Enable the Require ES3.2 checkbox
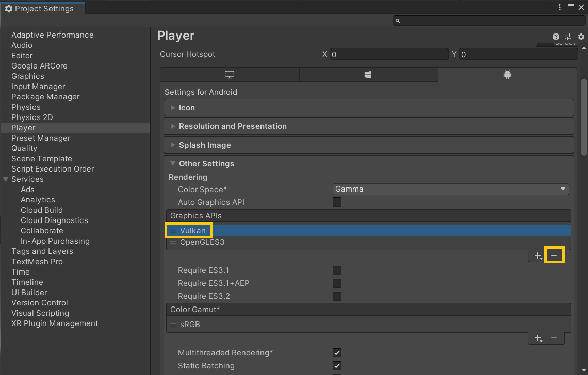Screen dimensions: 588x375 tap(337, 296)
